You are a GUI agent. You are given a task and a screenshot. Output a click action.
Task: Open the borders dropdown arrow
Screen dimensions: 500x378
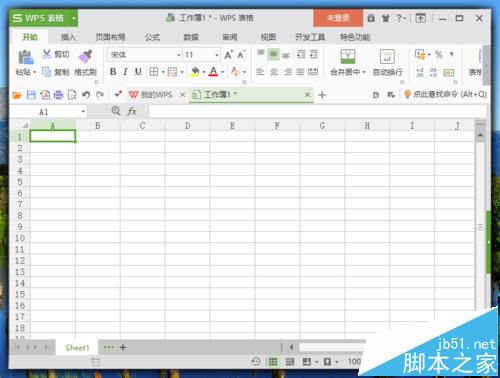coord(163,72)
